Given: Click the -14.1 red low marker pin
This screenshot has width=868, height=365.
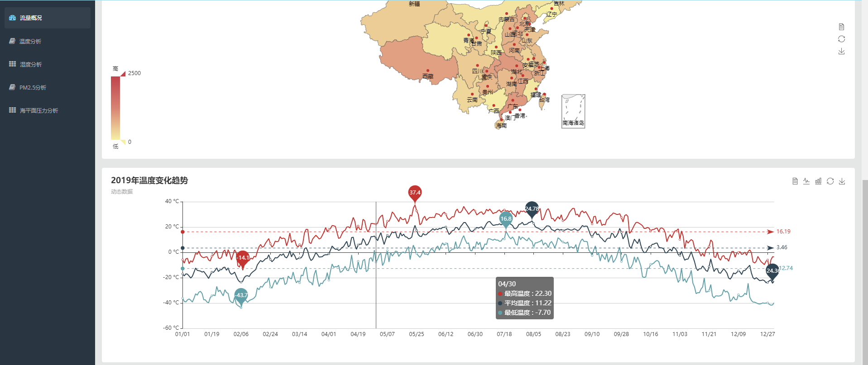Looking at the screenshot, I should coord(243,258).
